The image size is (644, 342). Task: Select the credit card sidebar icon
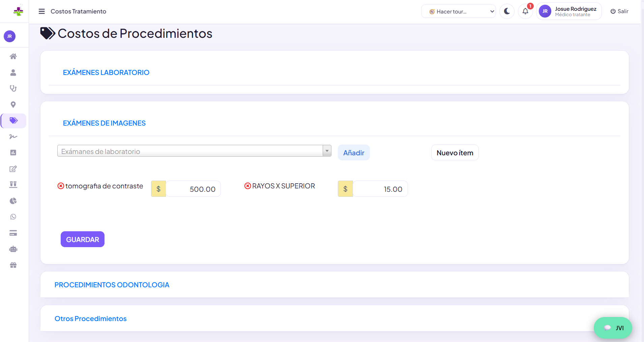(x=13, y=233)
